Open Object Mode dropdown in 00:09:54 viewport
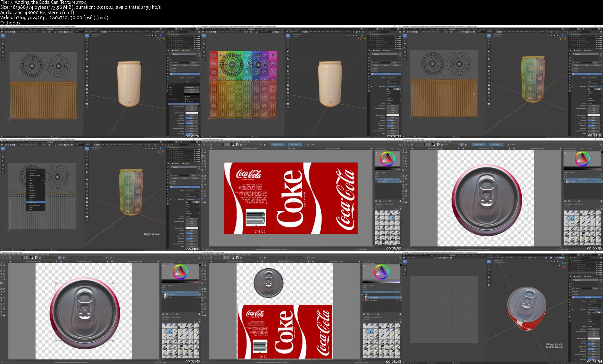Screen dimensions: 603x364 (x=491, y=258)
